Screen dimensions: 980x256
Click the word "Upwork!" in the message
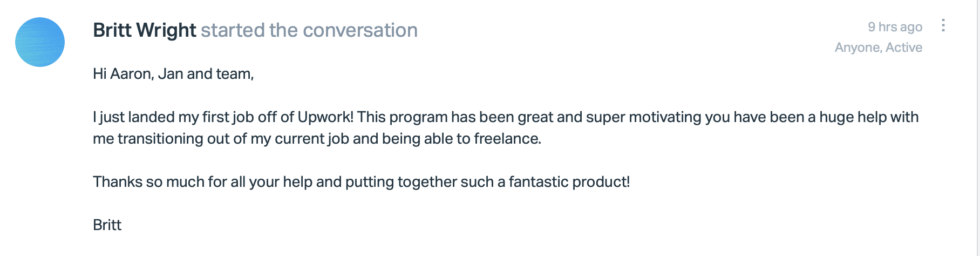[325, 117]
